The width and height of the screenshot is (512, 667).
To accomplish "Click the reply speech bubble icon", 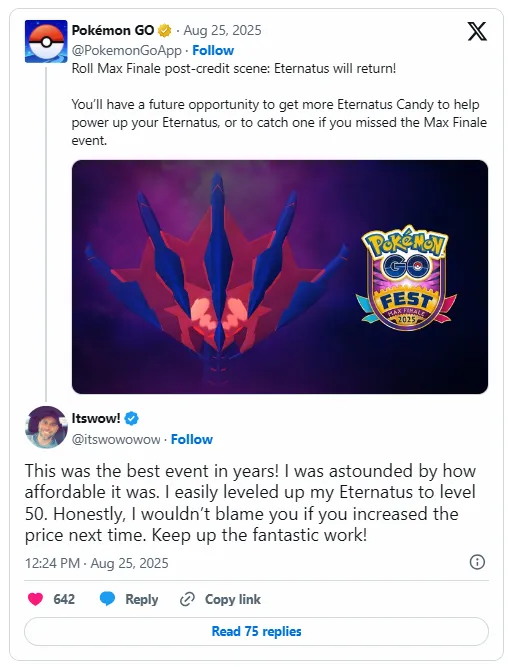I will coord(107,599).
